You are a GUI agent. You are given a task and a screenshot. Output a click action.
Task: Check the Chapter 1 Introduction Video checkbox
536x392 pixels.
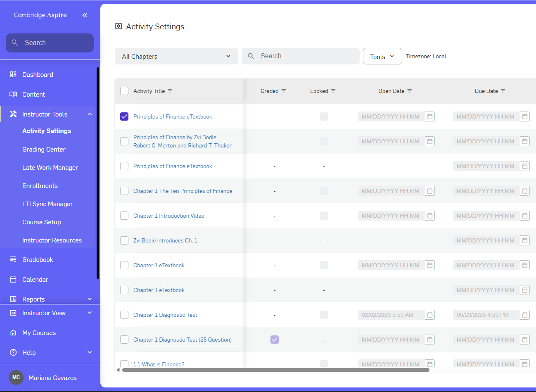pyautogui.click(x=124, y=216)
